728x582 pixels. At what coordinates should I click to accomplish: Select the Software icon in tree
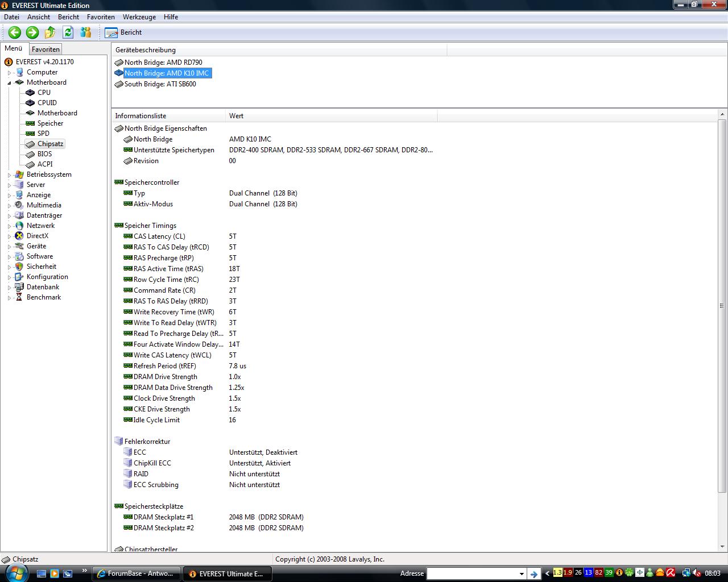pos(19,256)
